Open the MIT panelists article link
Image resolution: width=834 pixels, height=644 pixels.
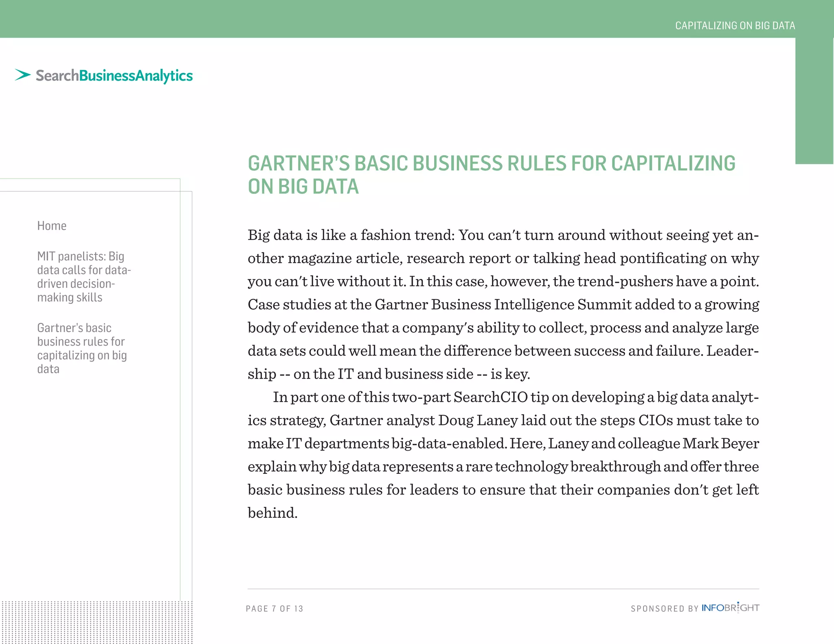tap(84, 277)
